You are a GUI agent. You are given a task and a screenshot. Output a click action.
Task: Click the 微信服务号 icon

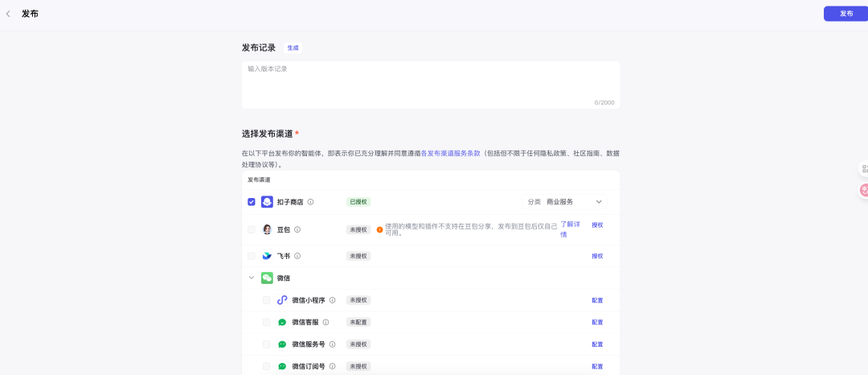282,344
